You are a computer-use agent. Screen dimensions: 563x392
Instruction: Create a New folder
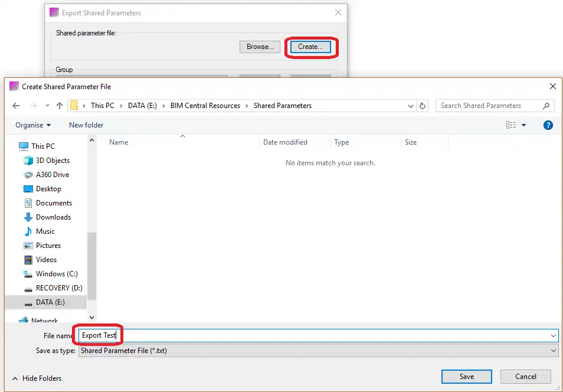pyautogui.click(x=86, y=125)
